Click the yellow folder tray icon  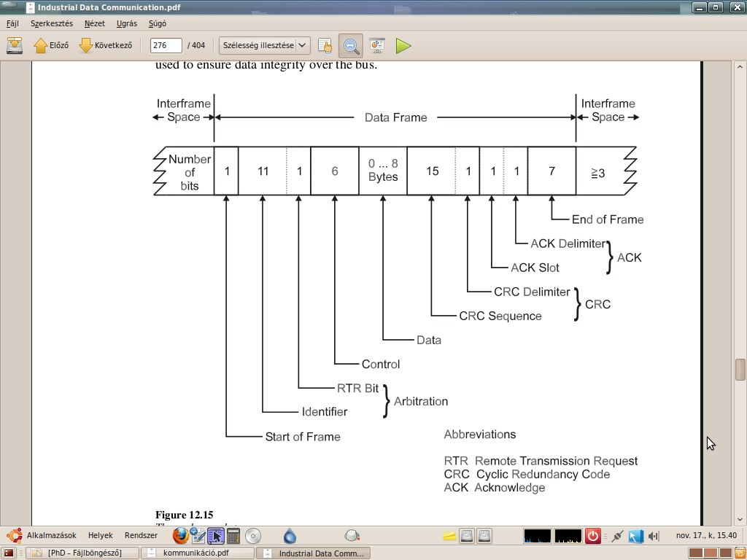[x=449, y=536]
